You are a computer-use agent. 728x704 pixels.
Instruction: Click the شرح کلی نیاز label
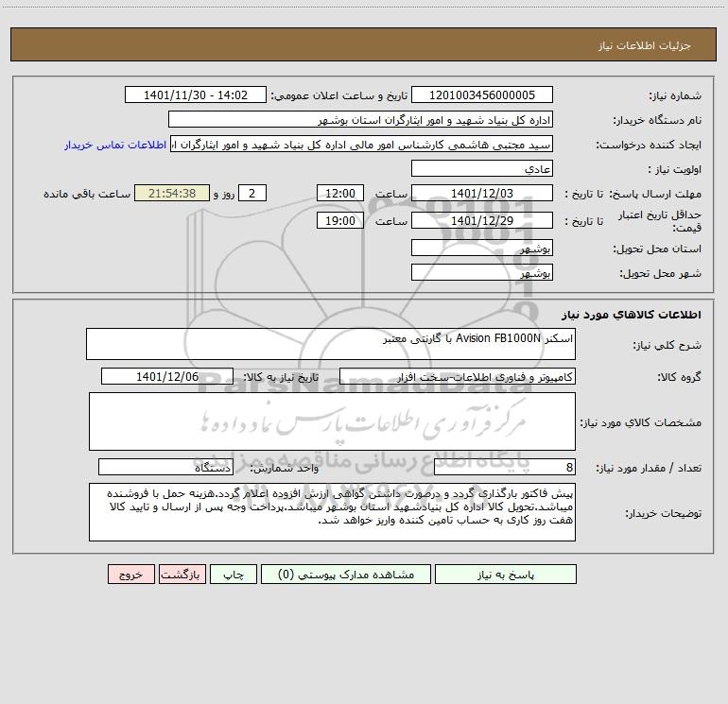(x=667, y=345)
